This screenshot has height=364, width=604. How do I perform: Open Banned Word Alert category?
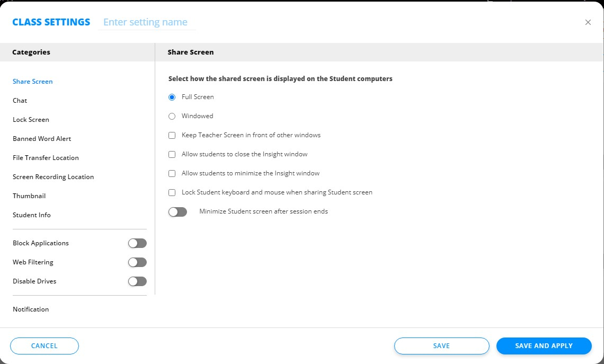pyautogui.click(x=42, y=139)
